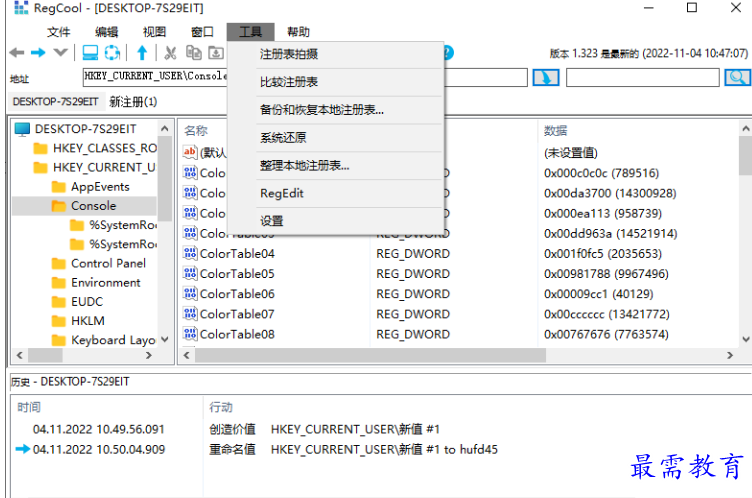The image size is (752, 498).
Task: Click data value 0x00cccccc (13421772)
Action: click(607, 314)
